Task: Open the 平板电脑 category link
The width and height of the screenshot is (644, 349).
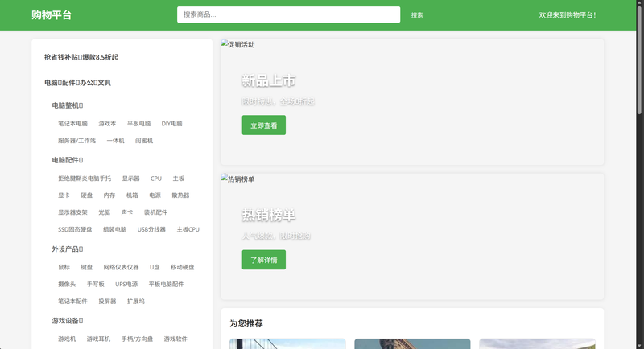Action: tap(138, 124)
